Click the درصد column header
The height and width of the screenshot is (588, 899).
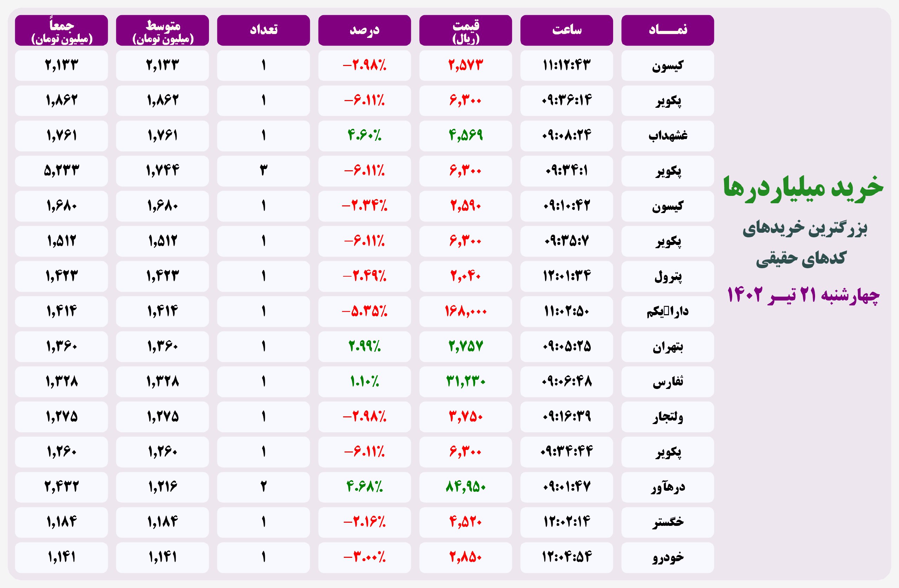tap(364, 30)
